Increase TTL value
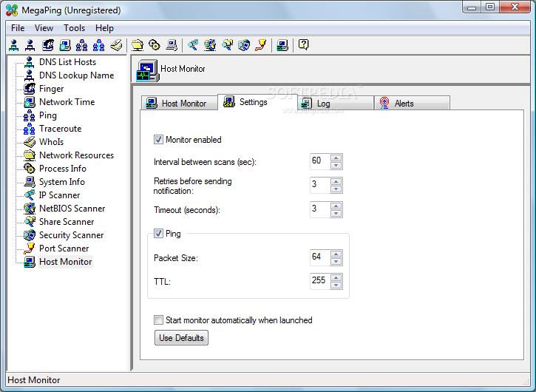 click(x=336, y=277)
